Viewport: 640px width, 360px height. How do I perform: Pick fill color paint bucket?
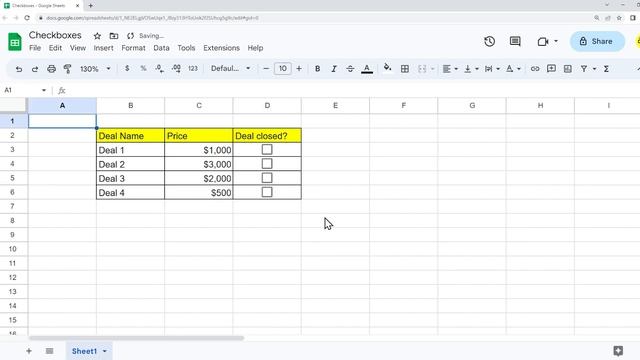[x=387, y=68]
